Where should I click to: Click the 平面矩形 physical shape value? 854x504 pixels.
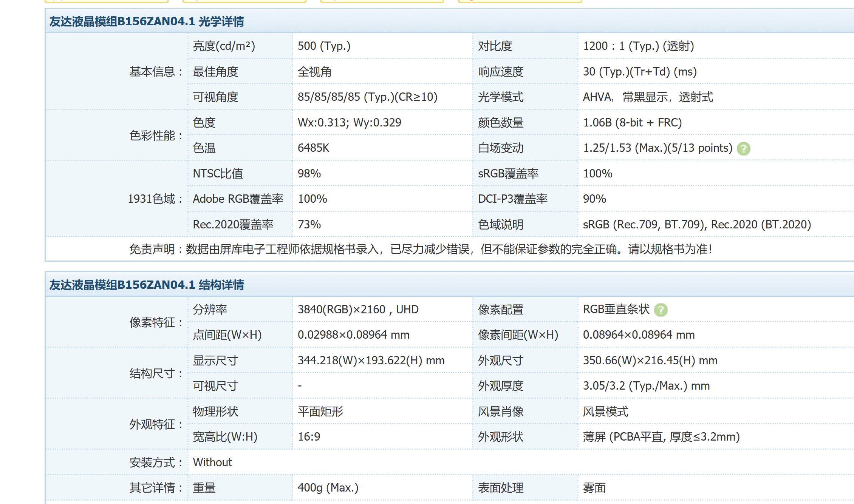tap(320, 412)
